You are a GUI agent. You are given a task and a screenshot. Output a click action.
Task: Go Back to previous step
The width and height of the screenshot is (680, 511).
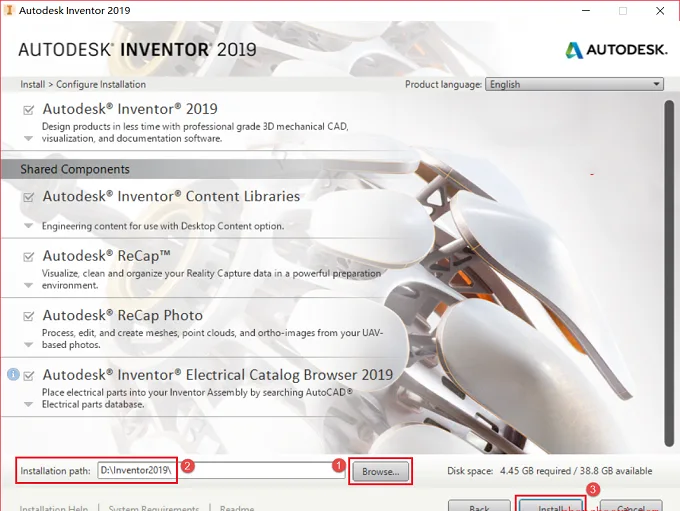pyautogui.click(x=479, y=505)
